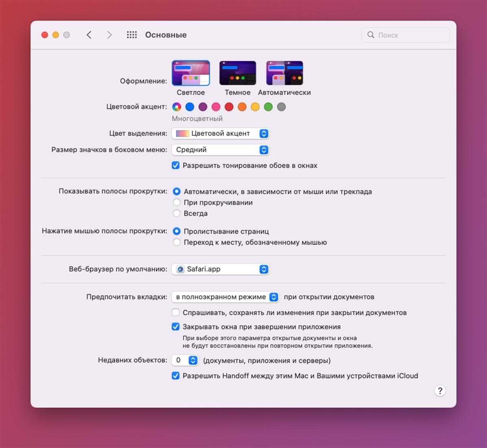Open sidebar icon size dropdown
The width and height of the screenshot is (487, 448).
tap(220, 150)
